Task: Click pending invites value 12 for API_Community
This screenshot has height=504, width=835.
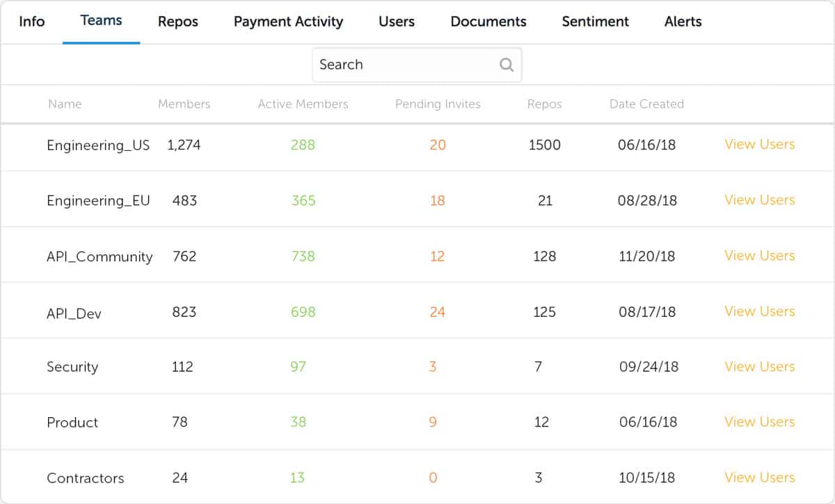Action: click(x=437, y=256)
